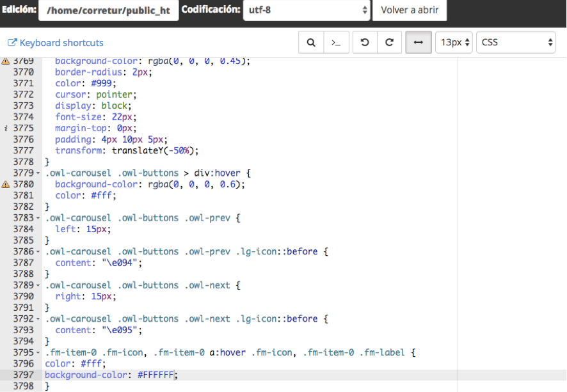Click the "\e095" content string
The height and width of the screenshot is (392, 567).
(x=120, y=330)
